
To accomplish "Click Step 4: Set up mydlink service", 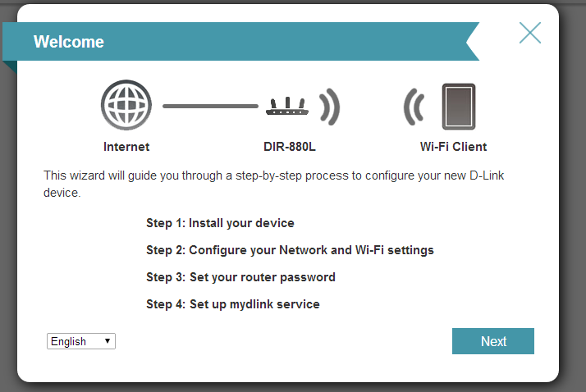I will tap(233, 304).
